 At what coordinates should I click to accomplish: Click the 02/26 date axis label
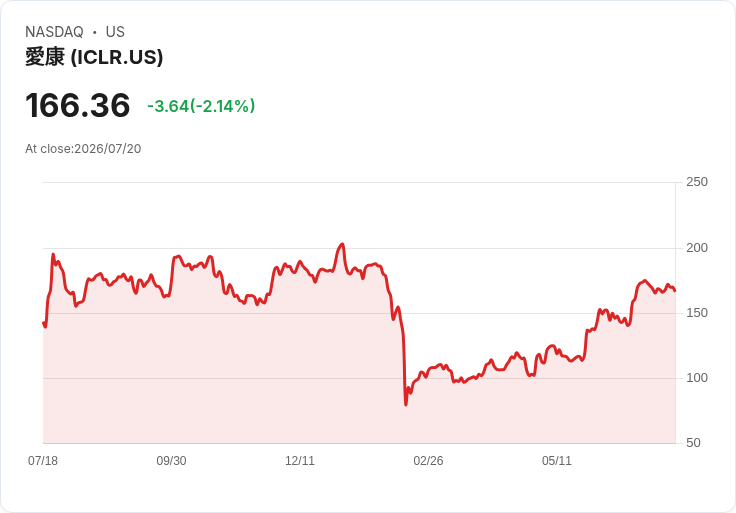point(428,461)
